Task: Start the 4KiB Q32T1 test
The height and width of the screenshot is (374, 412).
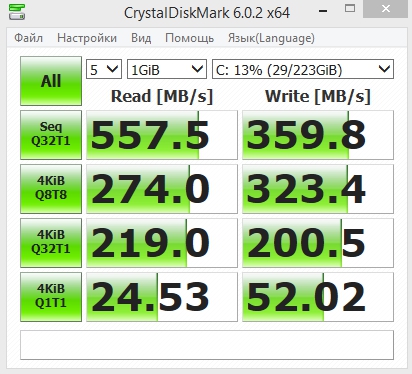Action: pyautogui.click(x=51, y=243)
